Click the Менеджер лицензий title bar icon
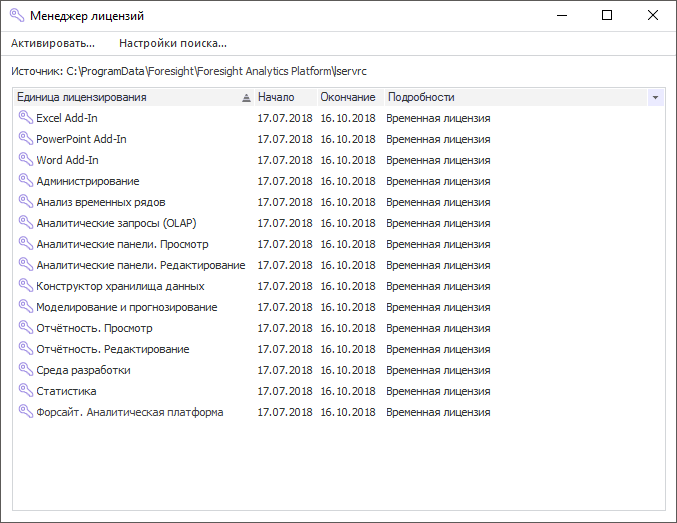The width and height of the screenshot is (677, 523). tap(16, 16)
